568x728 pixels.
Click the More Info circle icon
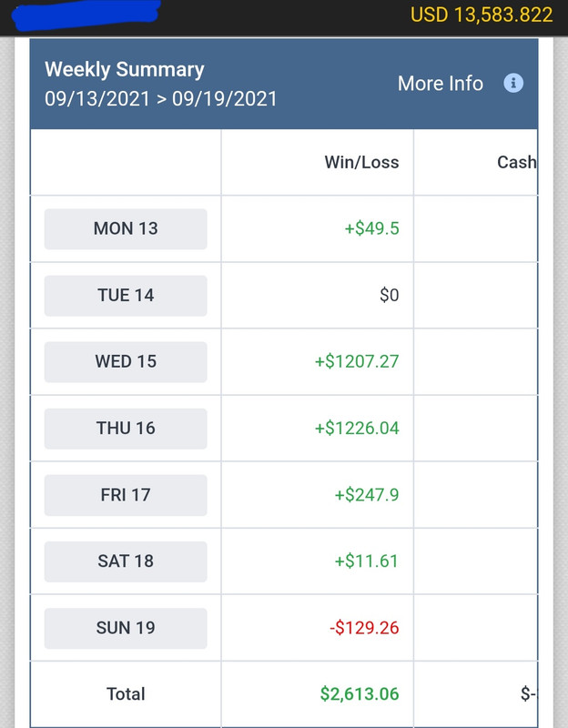pyautogui.click(x=513, y=84)
